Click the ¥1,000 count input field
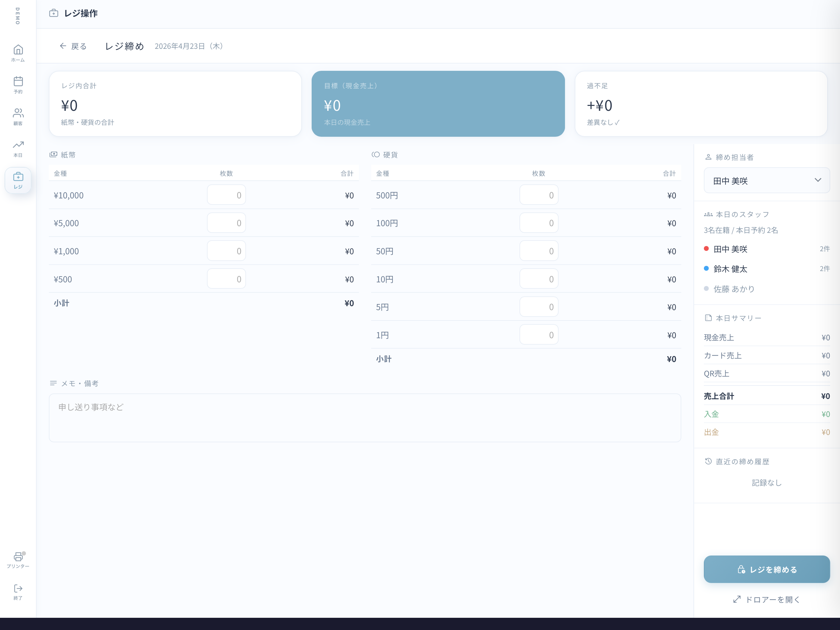840x630 pixels. (x=226, y=251)
